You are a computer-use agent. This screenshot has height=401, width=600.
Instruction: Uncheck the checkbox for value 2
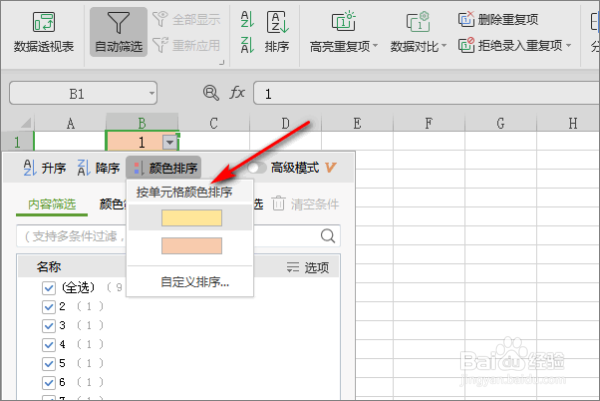pyautogui.click(x=49, y=306)
